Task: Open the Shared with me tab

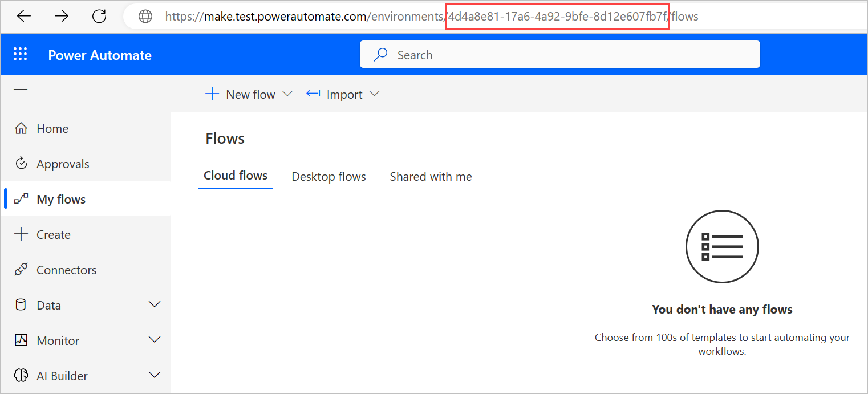Action: coord(431,177)
